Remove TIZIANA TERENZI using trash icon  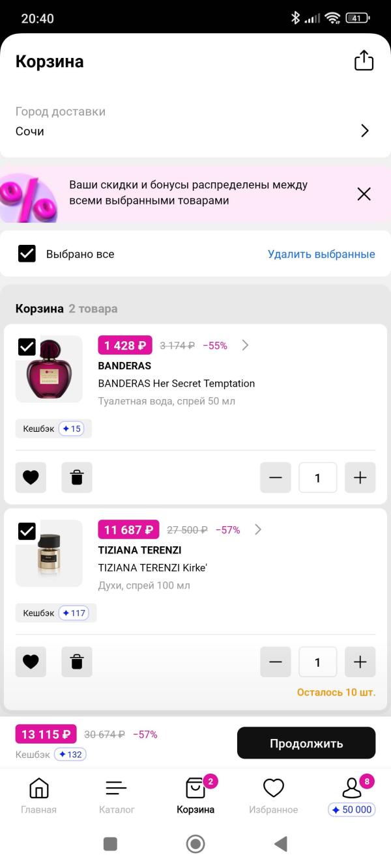click(77, 662)
